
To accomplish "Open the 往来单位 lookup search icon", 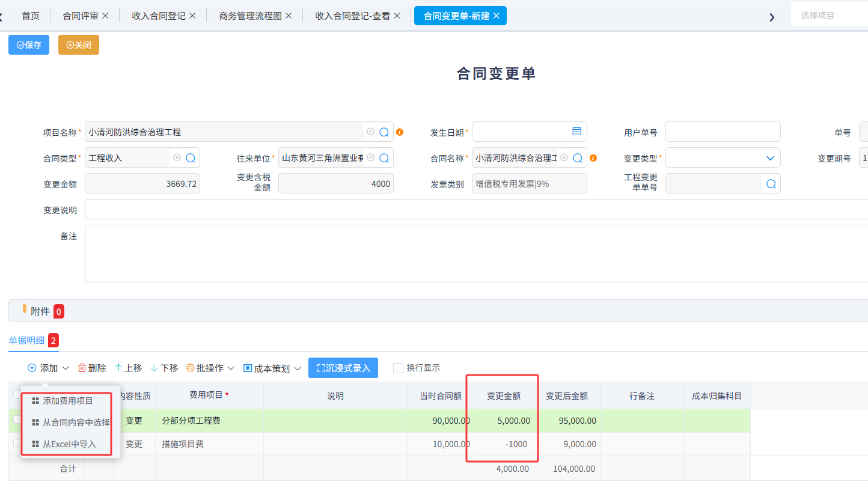I will [384, 158].
